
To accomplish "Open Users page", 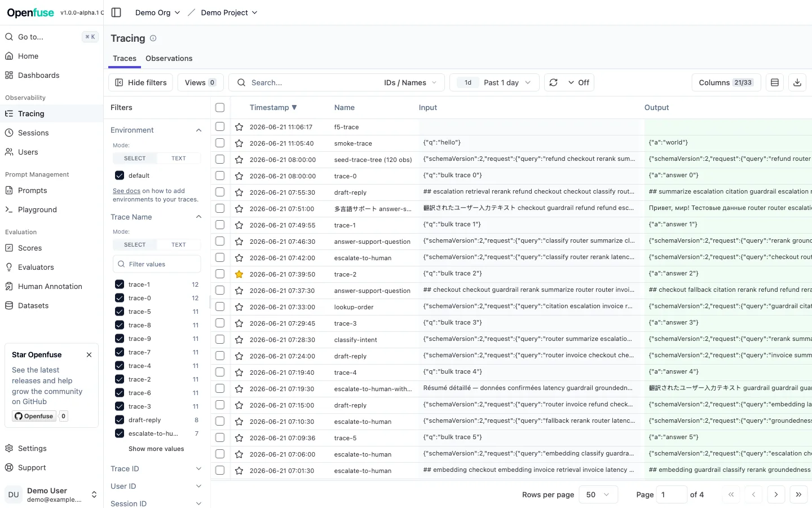I will (x=51, y=152).
